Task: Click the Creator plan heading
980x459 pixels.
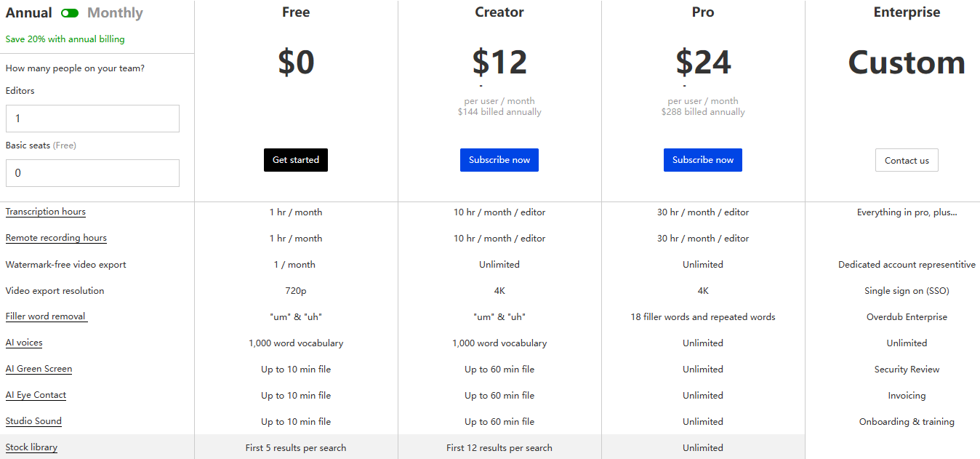Action: [x=499, y=12]
